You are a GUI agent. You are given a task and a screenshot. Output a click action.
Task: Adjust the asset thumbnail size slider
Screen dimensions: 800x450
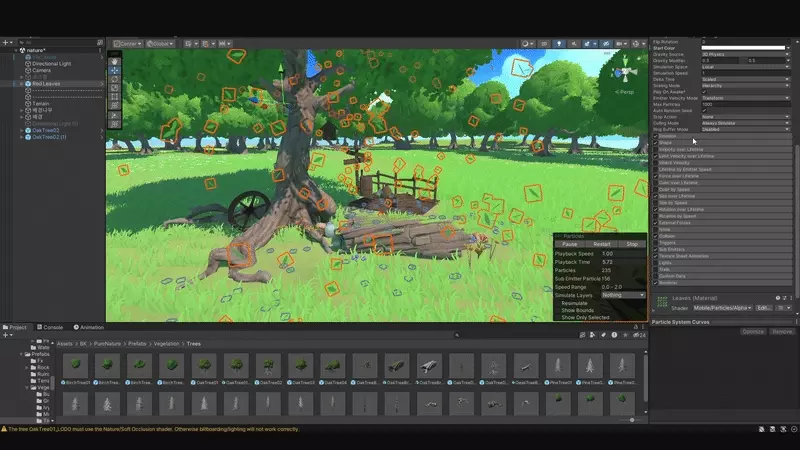(x=632, y=420)
